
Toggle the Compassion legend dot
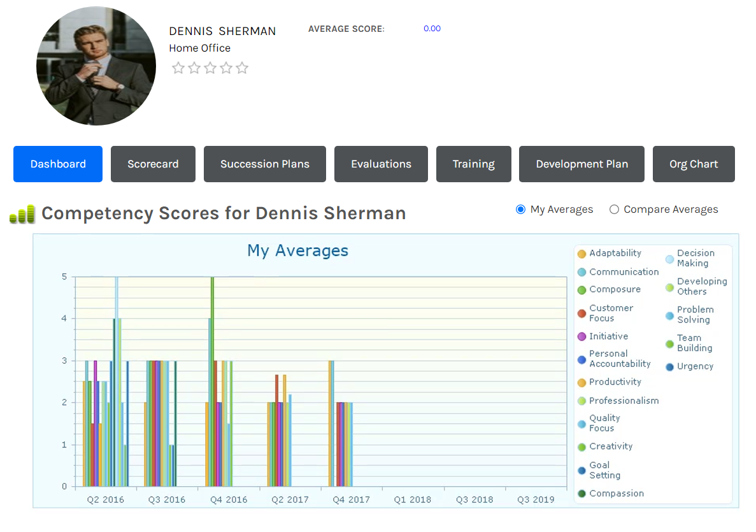click(x=581, y=493)
